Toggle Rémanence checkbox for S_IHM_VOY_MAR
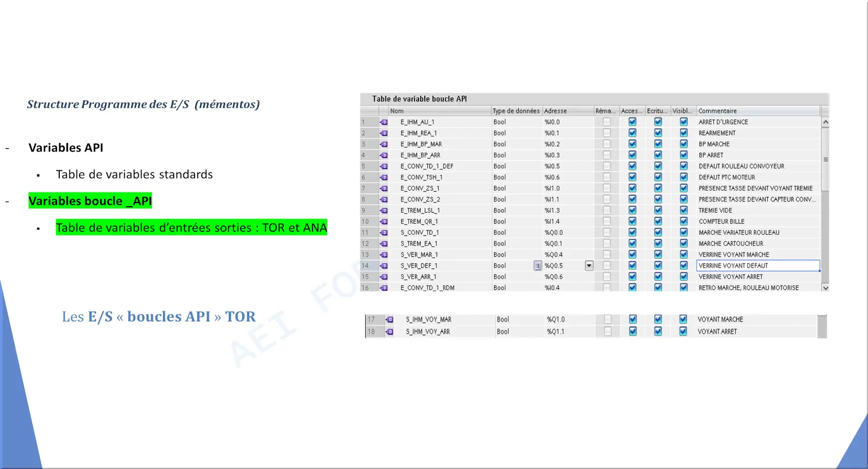 [x=608, y=319]
